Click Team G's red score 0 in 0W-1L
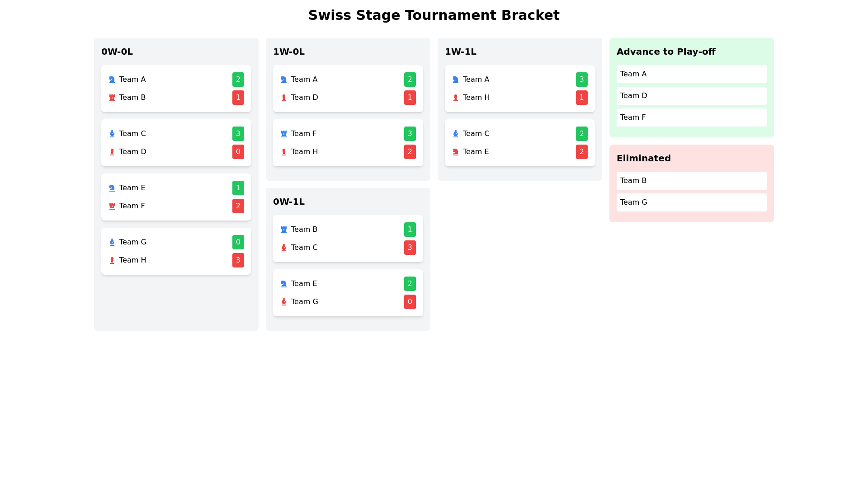This screenshot has height=488, width=868. coord(410,302)
